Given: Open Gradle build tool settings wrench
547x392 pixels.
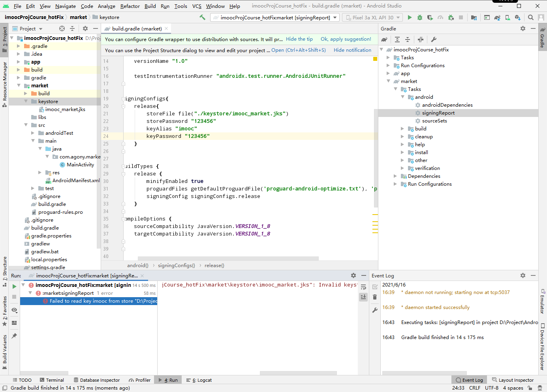Looking at the screenshot, I should coord(434,40).
